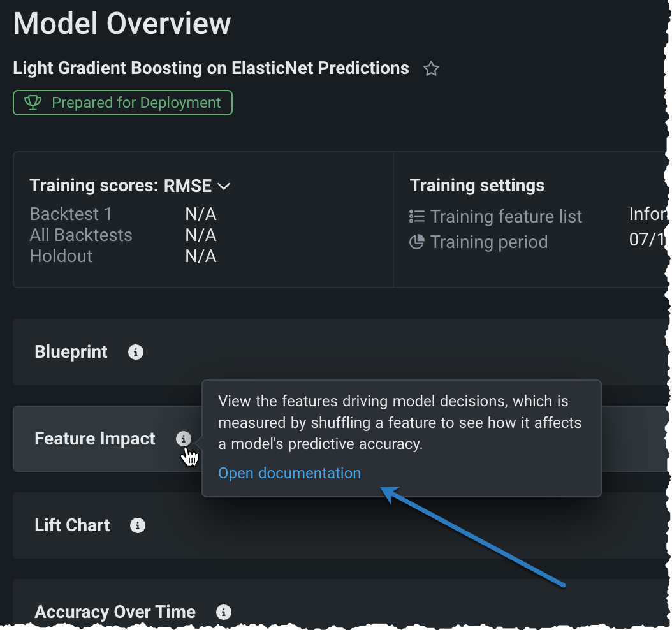Click the Training period pie chart icon
672x630 pixels.
(417, 242)
